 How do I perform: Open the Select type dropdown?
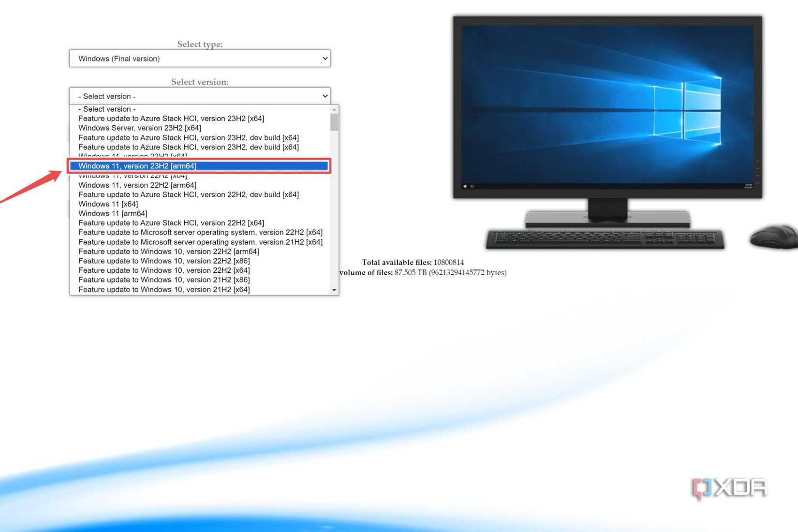200,59
